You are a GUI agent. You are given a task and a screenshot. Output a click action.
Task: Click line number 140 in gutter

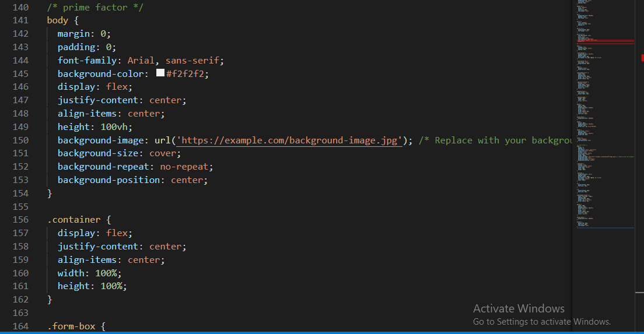pyautogui.click(x=20, y=8)
